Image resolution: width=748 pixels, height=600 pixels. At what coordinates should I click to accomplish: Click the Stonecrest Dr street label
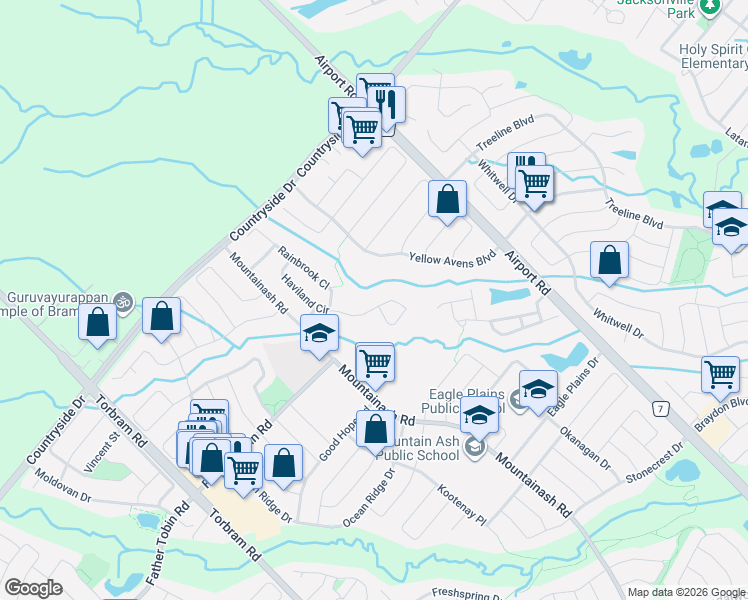coord(654,462)
